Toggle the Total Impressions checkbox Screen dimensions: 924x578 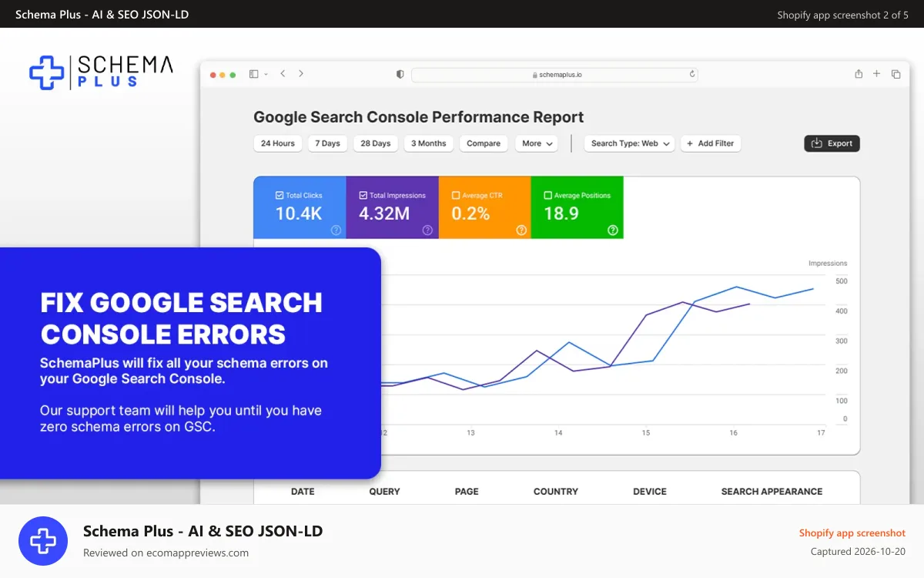pos(363,196)
